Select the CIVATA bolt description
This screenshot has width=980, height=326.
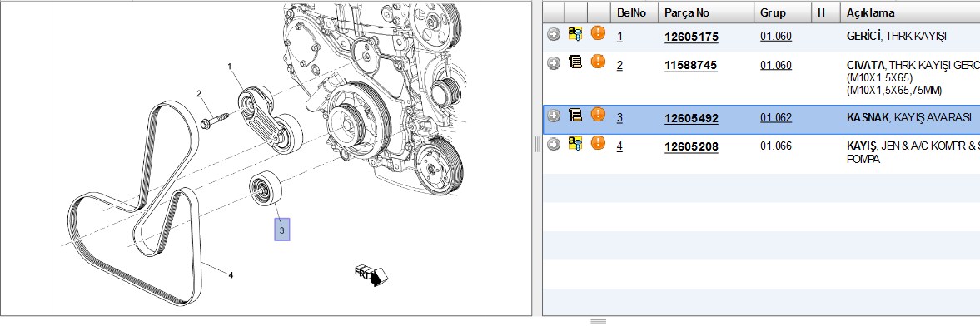[x=913, y=77]
